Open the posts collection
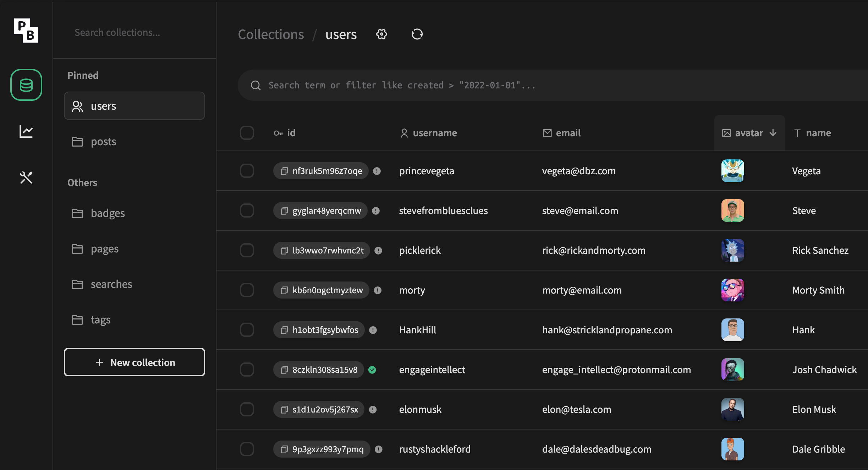Viewport: 868px width, 470px height. click(x=103, y=142)
